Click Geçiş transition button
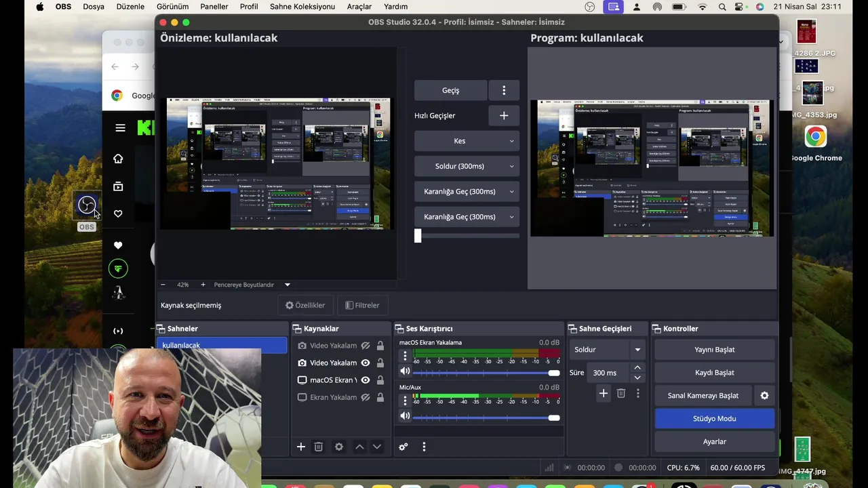The width and height of the screenshot is (868, 488). 450,90
